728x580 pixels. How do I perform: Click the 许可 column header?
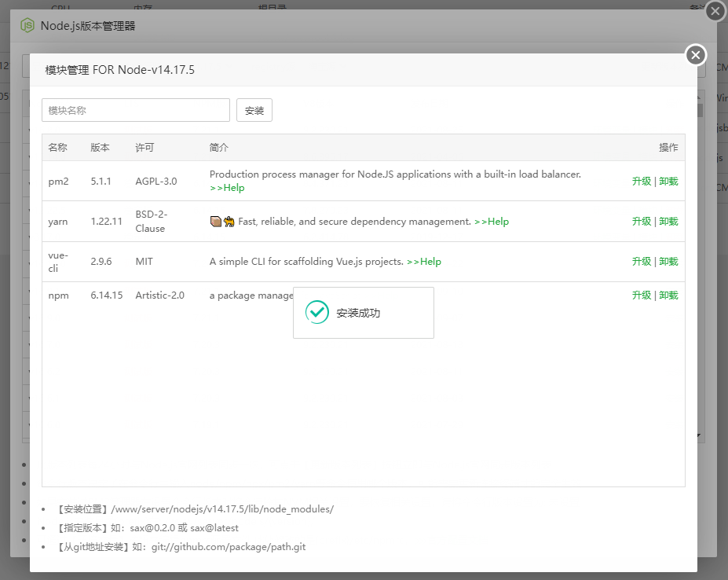click(145, 147)
